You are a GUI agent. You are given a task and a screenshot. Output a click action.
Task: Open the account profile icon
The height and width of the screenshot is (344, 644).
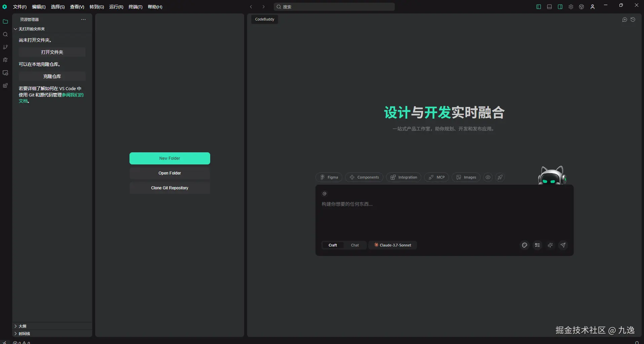(593, 7)
